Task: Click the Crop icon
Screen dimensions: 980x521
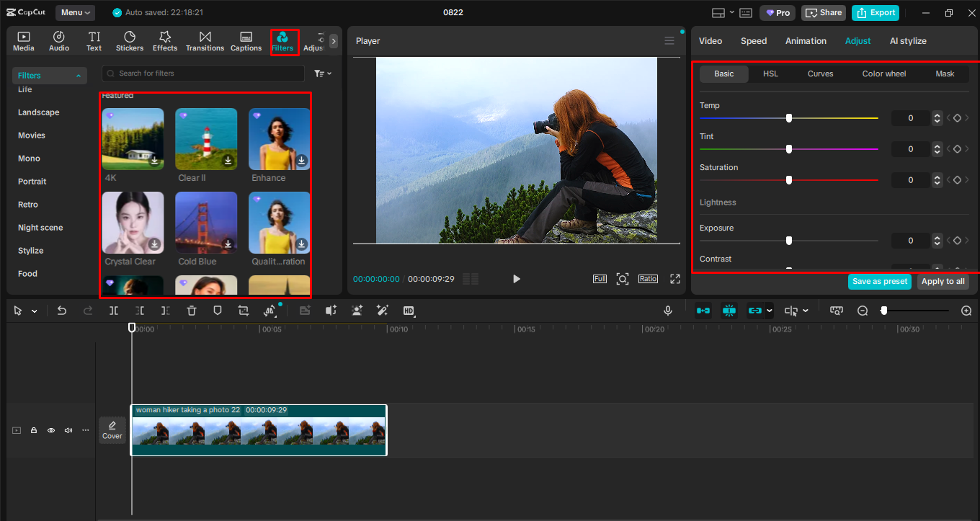Action: click(243, 310)
